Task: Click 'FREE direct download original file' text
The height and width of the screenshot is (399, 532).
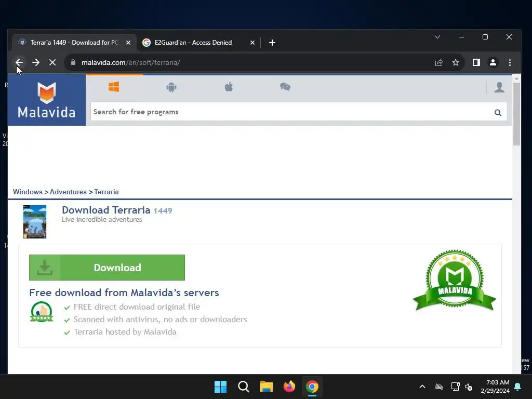Action: [137, 307]
